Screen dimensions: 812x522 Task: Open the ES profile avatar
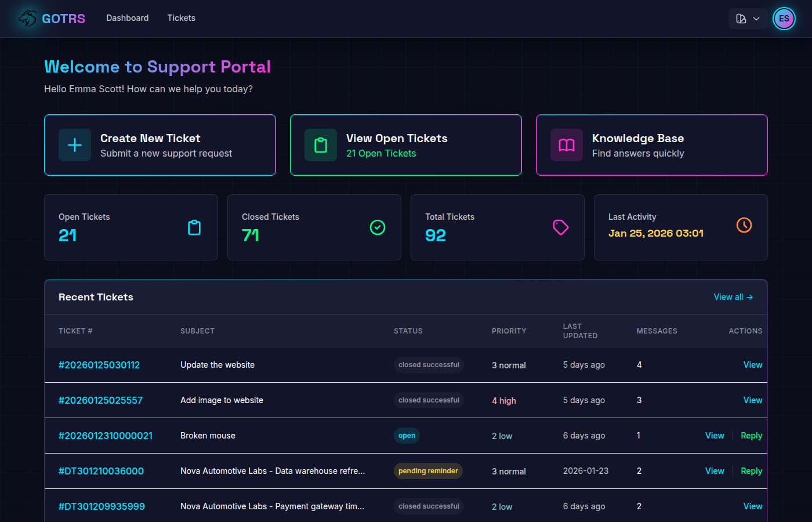point(784,18)
